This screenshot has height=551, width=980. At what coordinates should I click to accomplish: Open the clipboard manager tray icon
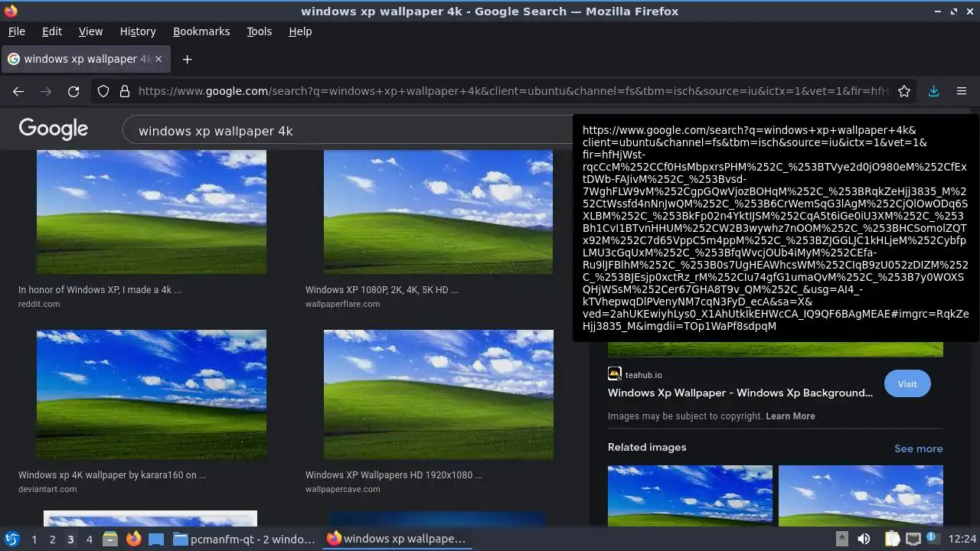[x=892, y=539]
